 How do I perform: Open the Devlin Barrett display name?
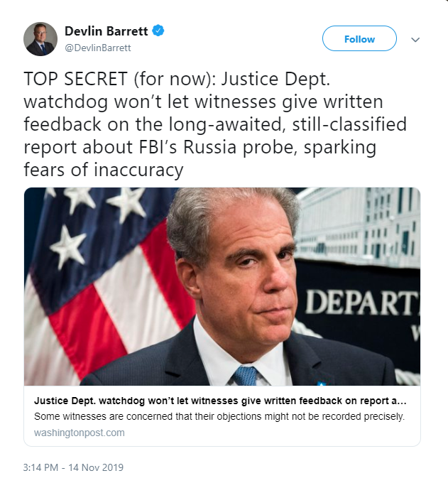click(106, 31)
